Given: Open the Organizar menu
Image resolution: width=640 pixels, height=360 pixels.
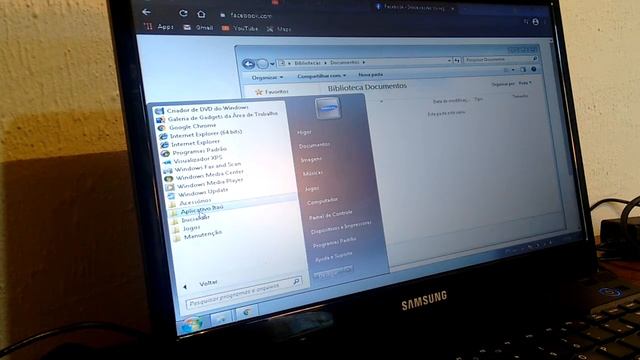Looking at the screenshot, I should tap(267, 78).
